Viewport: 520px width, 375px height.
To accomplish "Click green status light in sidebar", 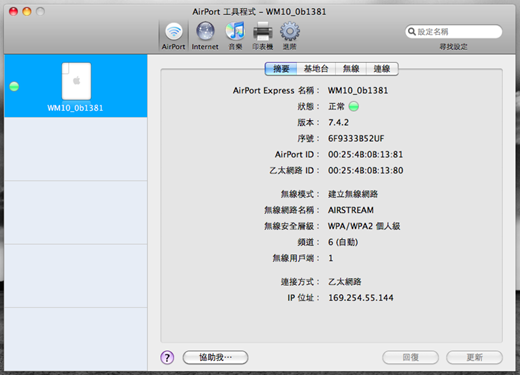I will [x=14, y=87].
